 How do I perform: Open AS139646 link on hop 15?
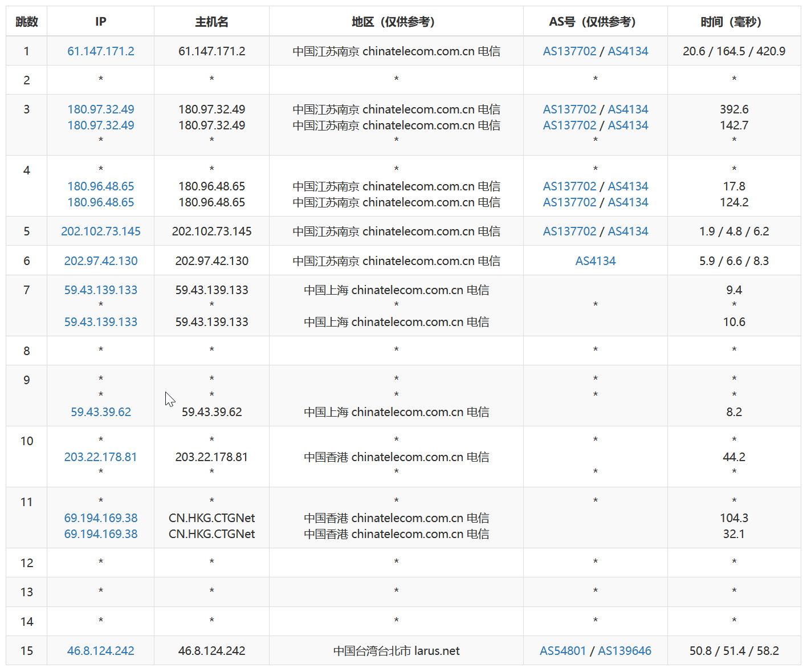(625, 650)
